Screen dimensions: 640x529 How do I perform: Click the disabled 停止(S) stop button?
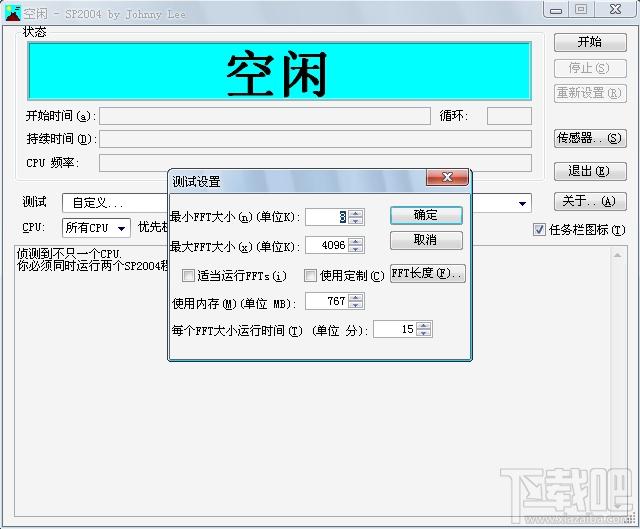click(590, 68)
